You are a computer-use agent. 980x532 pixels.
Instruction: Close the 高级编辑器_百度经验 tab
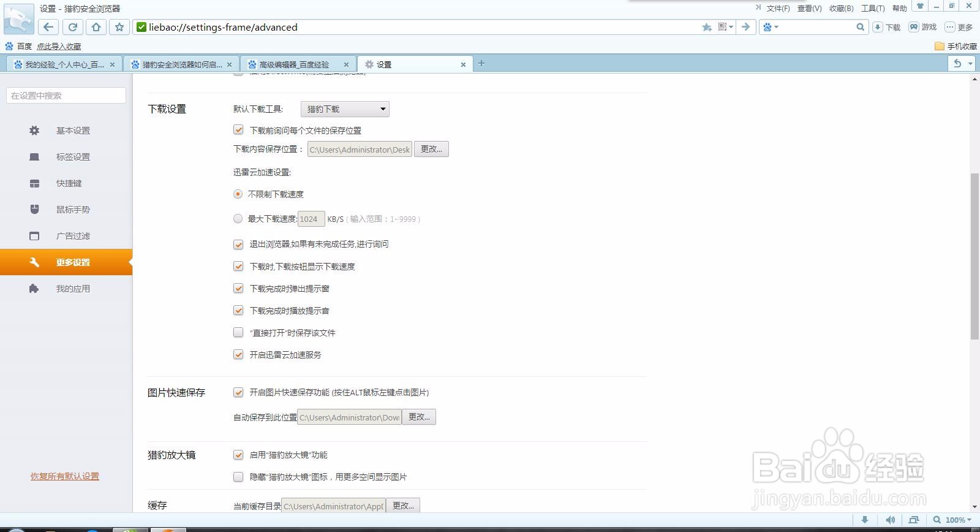tap(346, 64)
